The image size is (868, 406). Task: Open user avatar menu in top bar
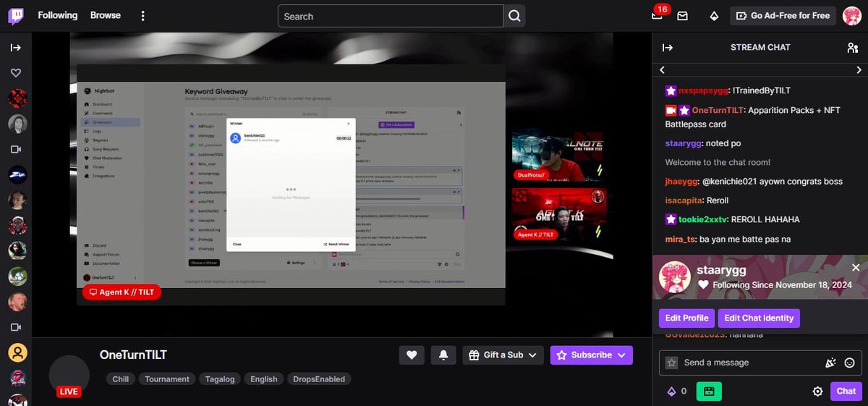(851, 16)
